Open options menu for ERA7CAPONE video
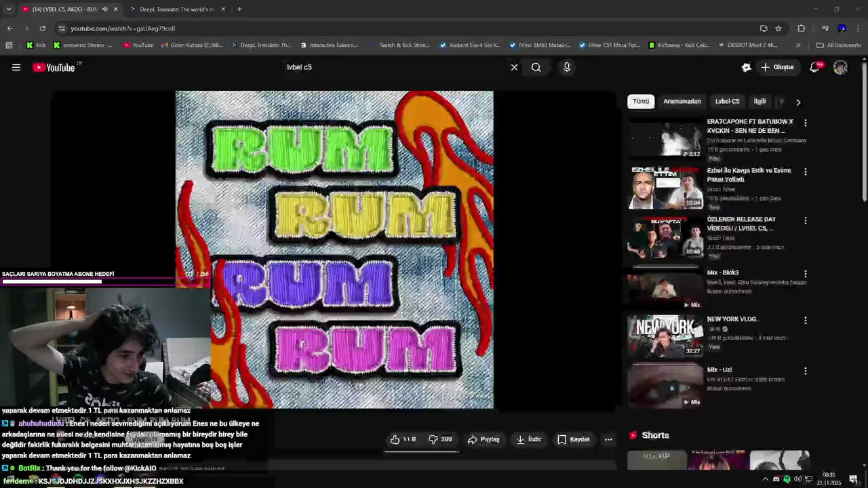Screen dimensions: 868x488 (x=805, y=123)
